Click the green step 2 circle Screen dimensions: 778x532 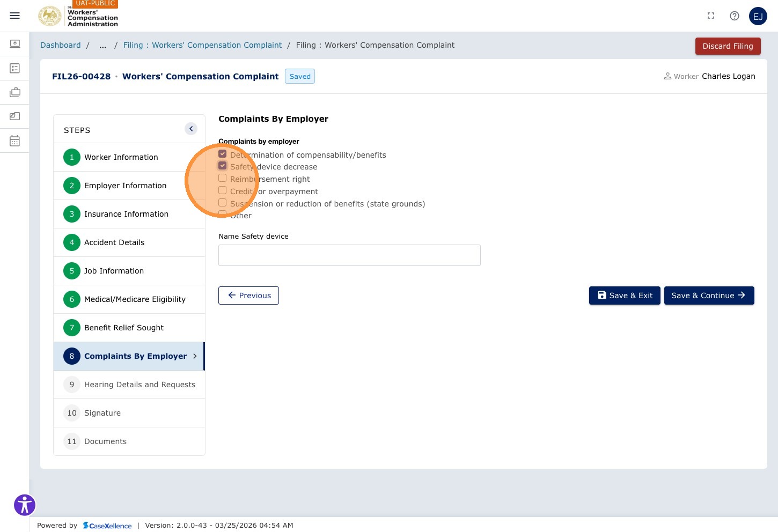[x=72, y=186]
